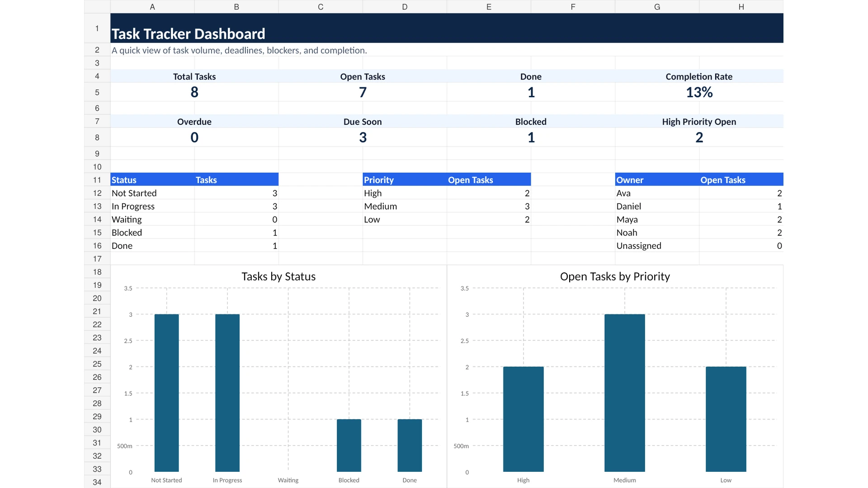The height and width of the screenshot is (488, 868).
Task: Click the Open Tasks by Priority chart title
Action: click(615, 277)
